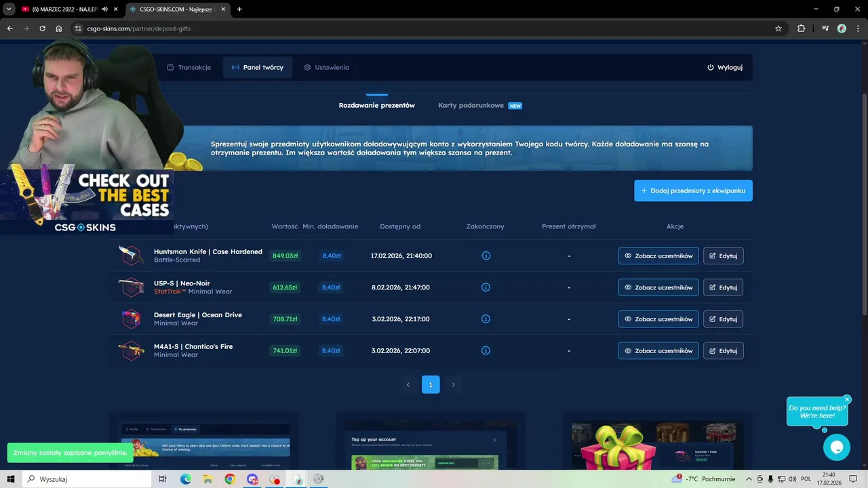Click the Dostępny od column header
Viewport: 868px width, 488px height.
click(x=400, y=226)
